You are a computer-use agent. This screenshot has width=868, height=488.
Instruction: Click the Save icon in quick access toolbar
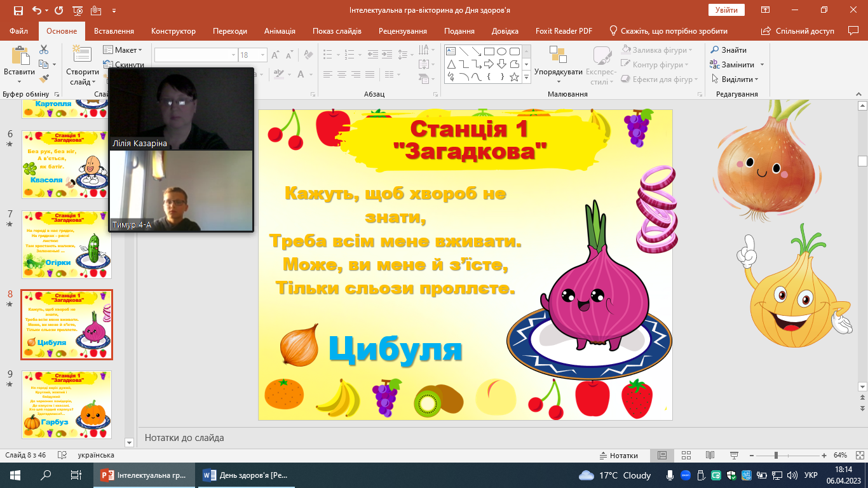coord(18,10)
